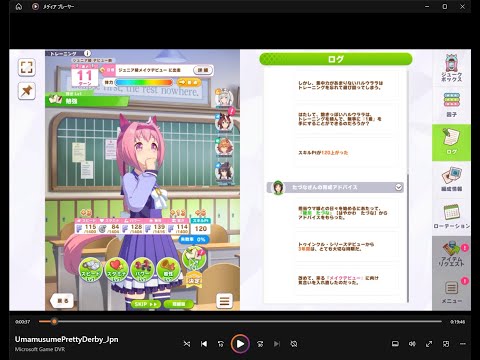
Task: Click the detail button beside the goal text
Action: [x=203, y=70]
